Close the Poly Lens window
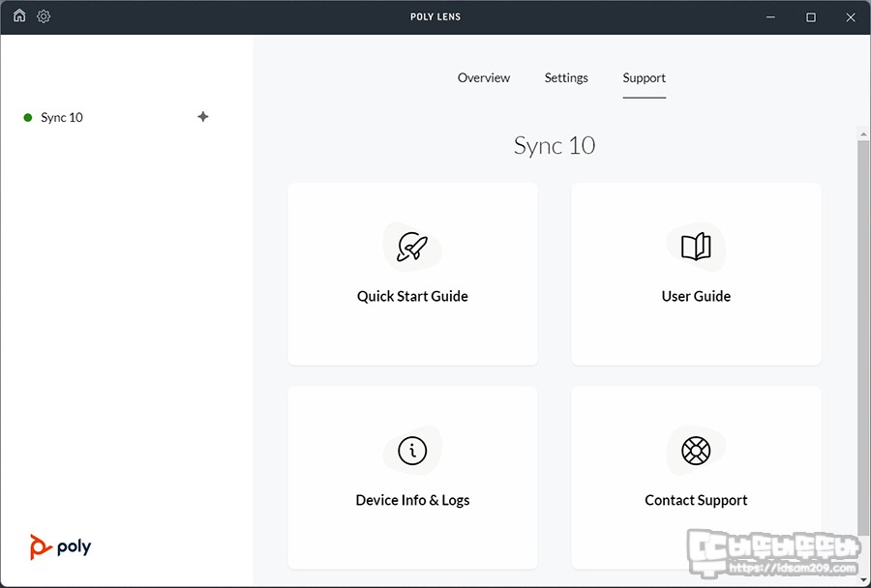 [x=851, y=17]
